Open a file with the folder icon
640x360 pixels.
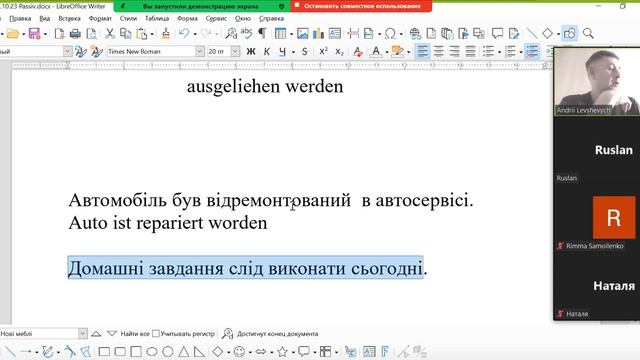(x=13, y=33)
